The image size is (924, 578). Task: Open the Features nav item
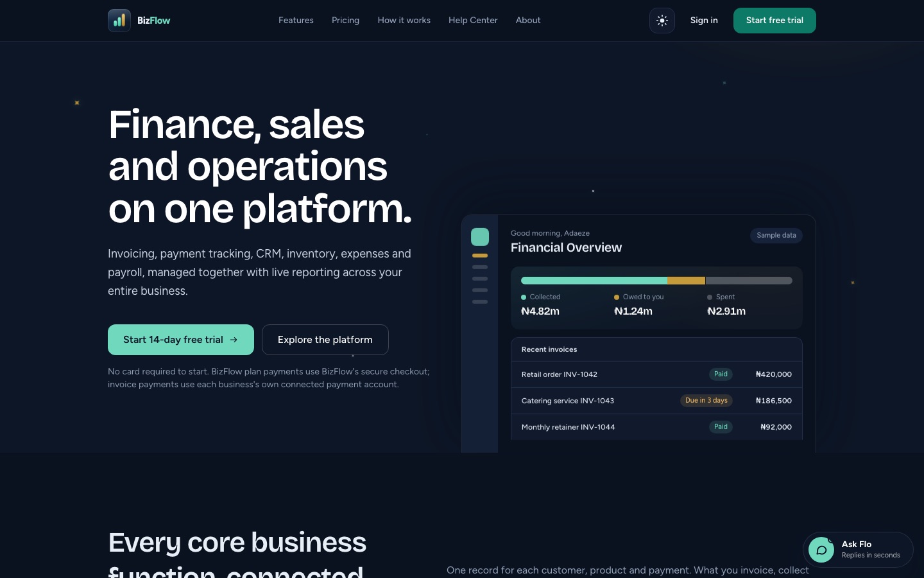[296, 21]
